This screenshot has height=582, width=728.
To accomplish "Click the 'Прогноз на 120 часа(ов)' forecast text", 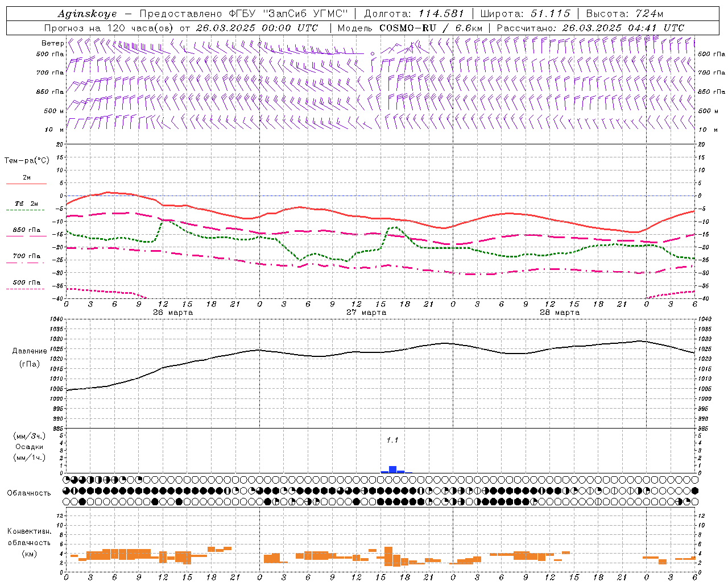I will (110, 28).
